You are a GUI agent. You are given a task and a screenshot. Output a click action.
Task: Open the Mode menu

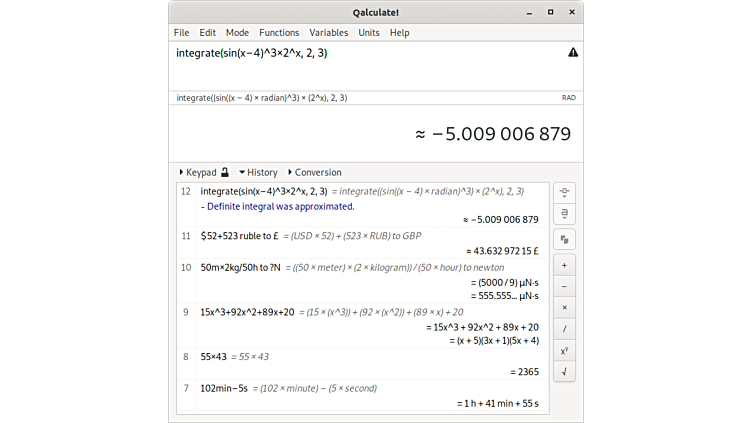[x=237, y=33]
